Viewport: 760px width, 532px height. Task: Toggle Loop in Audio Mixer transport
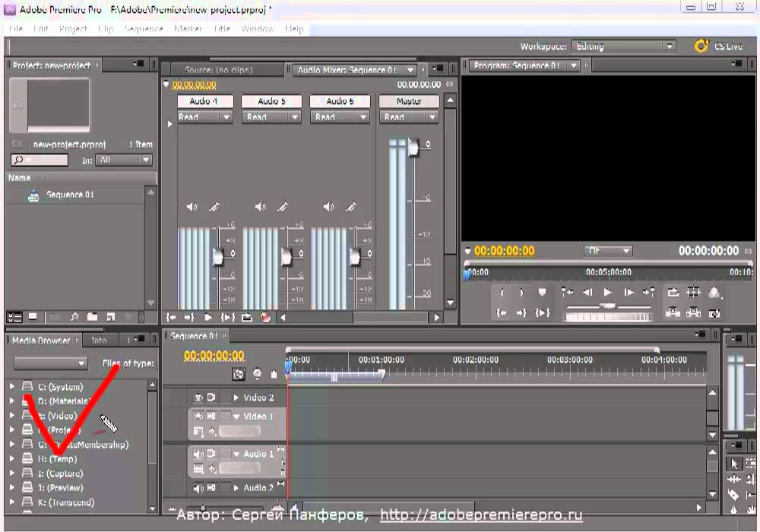247,318
